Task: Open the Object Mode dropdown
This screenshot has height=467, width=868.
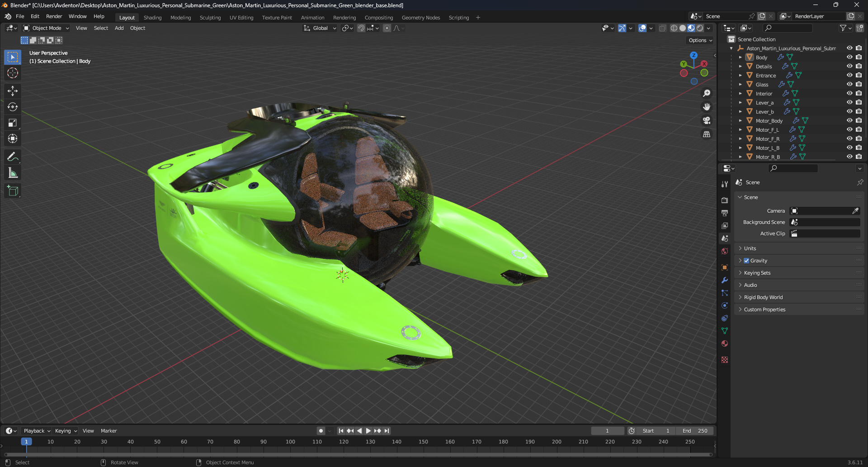Action: point(46,28)
